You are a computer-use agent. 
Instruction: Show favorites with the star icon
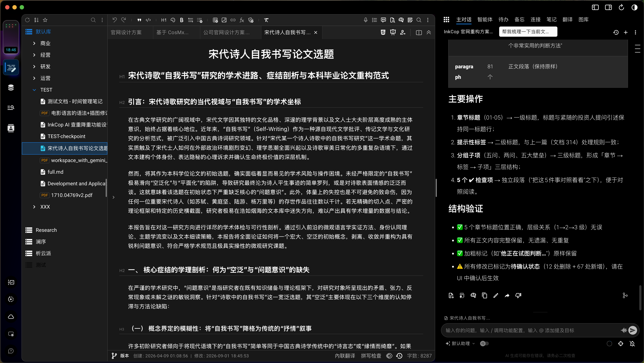coord(45,20)
